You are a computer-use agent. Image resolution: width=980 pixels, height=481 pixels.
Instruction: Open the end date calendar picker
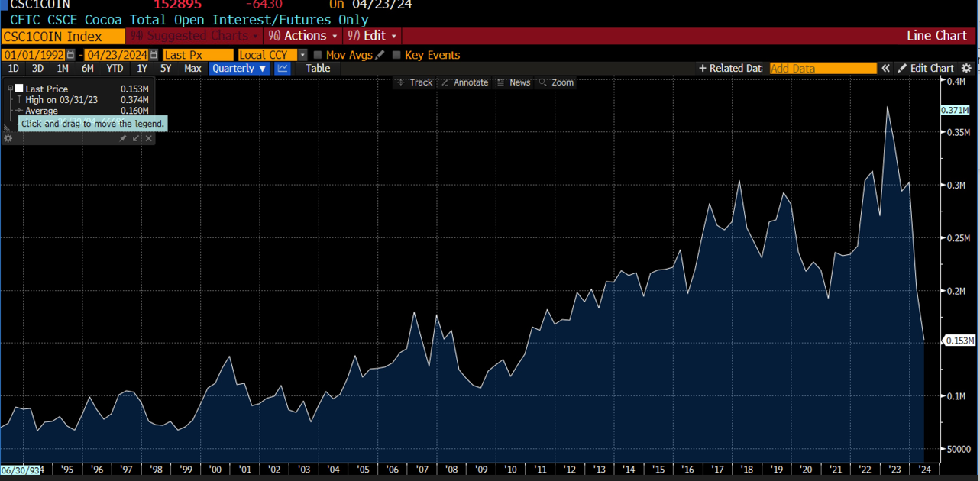pos(154,55)
